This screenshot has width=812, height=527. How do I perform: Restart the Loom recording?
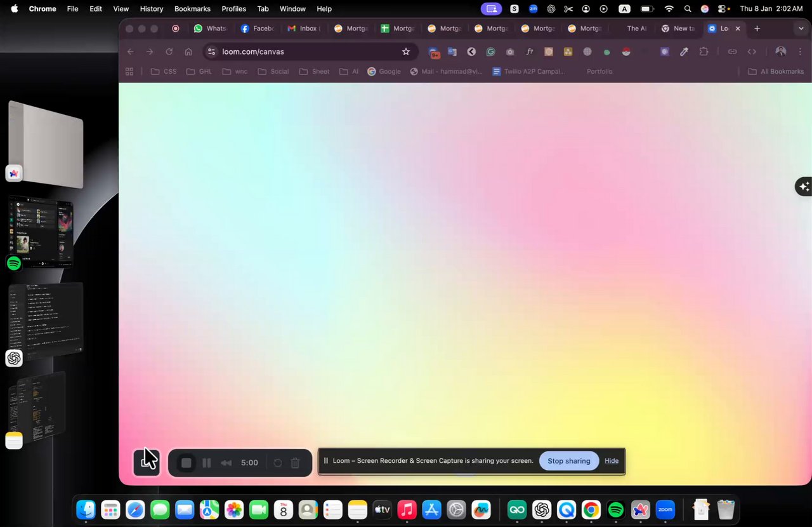(x=277, y=463)
